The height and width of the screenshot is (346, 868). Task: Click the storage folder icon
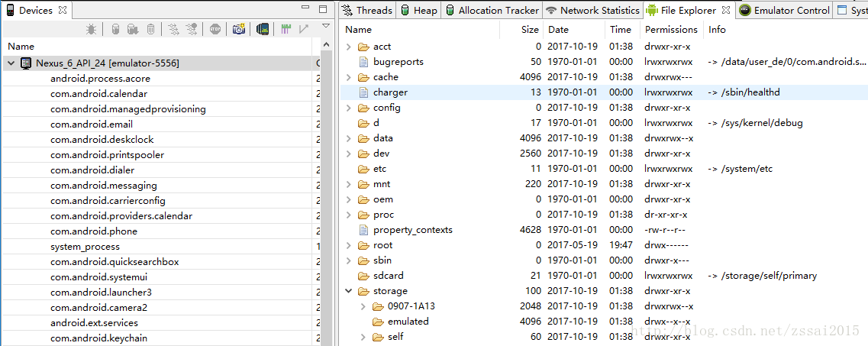pyautogui.click(x=363, y=291)
